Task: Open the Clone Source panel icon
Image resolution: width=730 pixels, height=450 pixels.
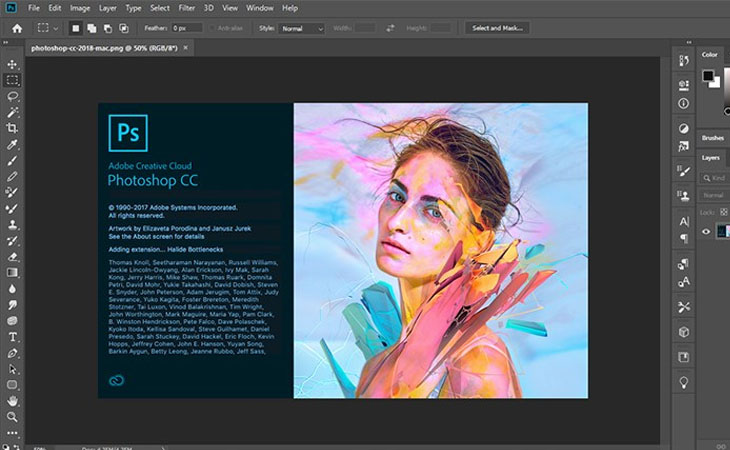Action: point(683,196)
